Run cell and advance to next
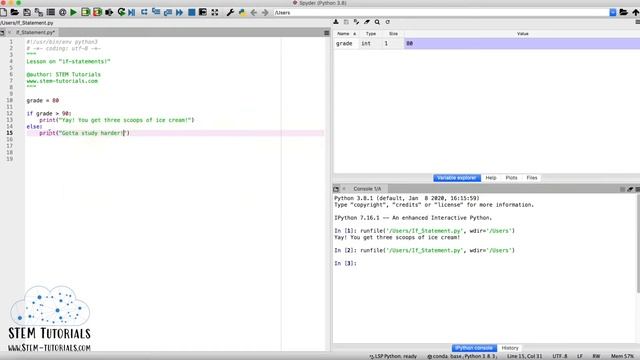640x360 pixels. point(97,13)
